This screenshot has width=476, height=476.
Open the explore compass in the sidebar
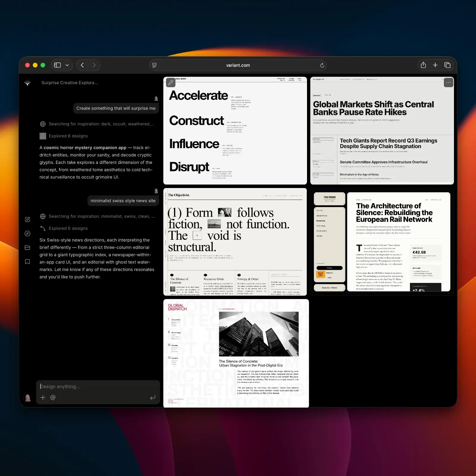click(28, 233)
